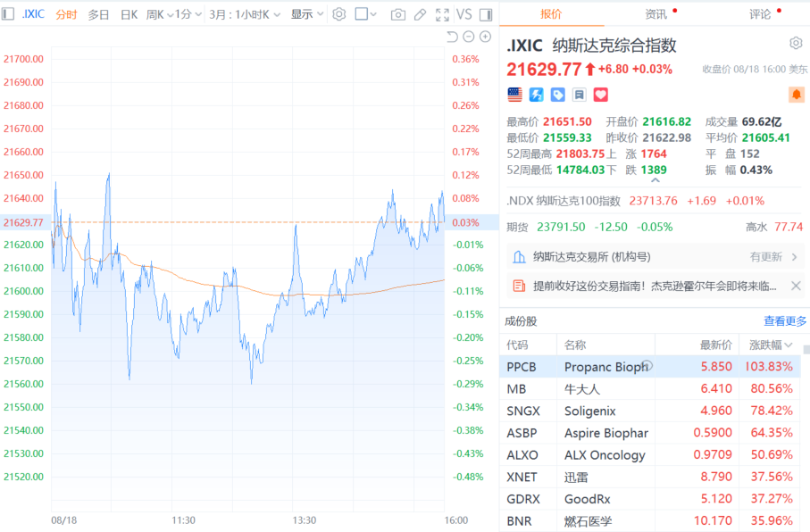Screen dimensions: 810x532
Task: Switch to 分时 intraday chart tab
Action: pos(66,14)
